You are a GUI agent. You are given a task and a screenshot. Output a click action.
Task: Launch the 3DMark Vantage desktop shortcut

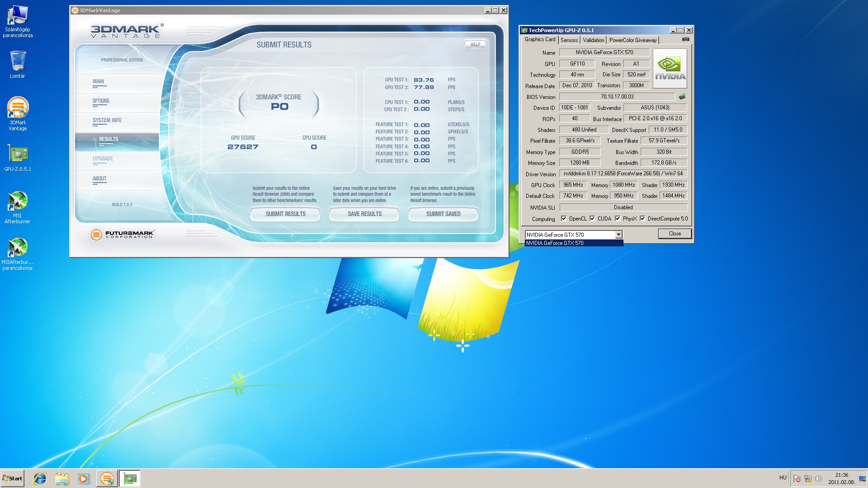(x=18, y=114)
